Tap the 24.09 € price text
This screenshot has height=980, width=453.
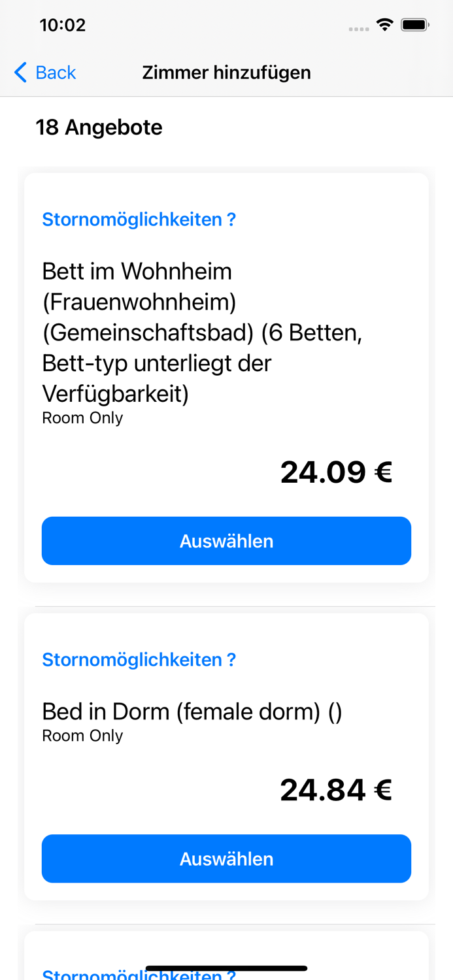click(x=336, y=470)
